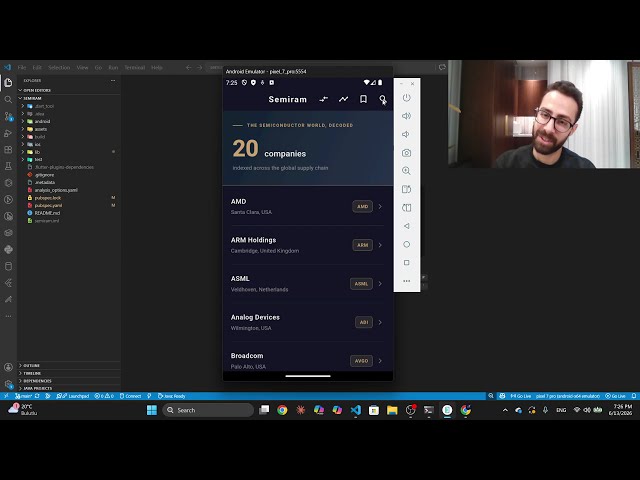This screenshot has width=640, height=480.
Task: Click the emulator Home circle button
Action: [x=407, y=244]
